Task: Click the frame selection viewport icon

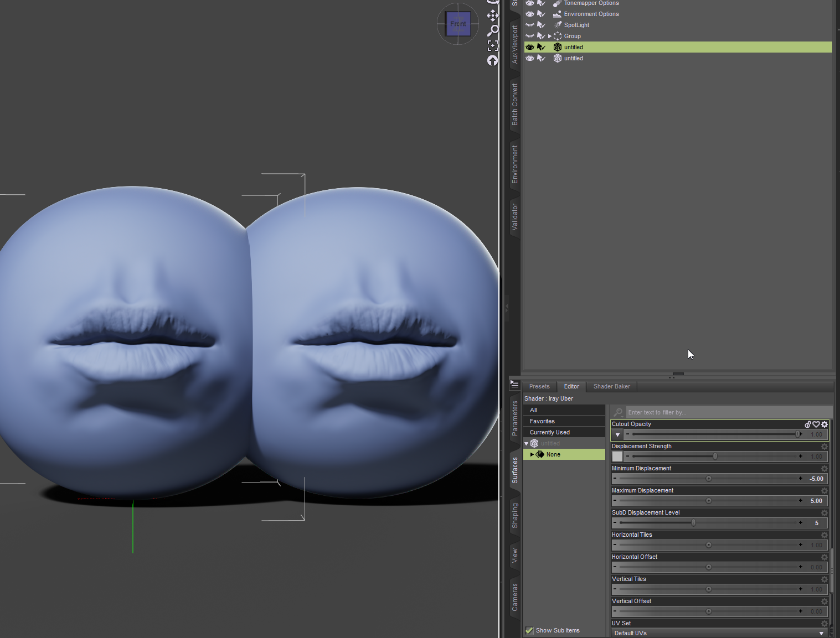Action: click(492, 45)
